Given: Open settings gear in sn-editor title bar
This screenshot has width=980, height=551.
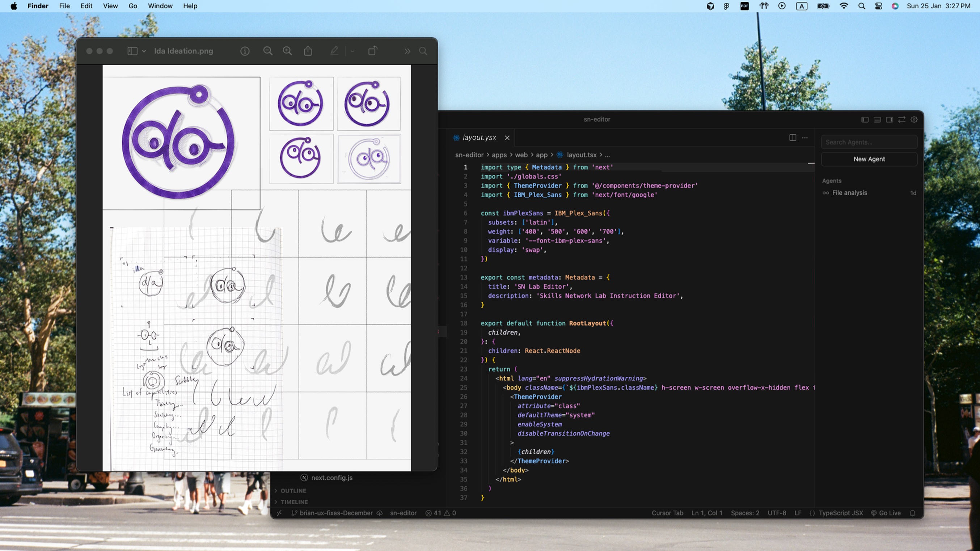Looking at the screenshot, I should [914, 119].
